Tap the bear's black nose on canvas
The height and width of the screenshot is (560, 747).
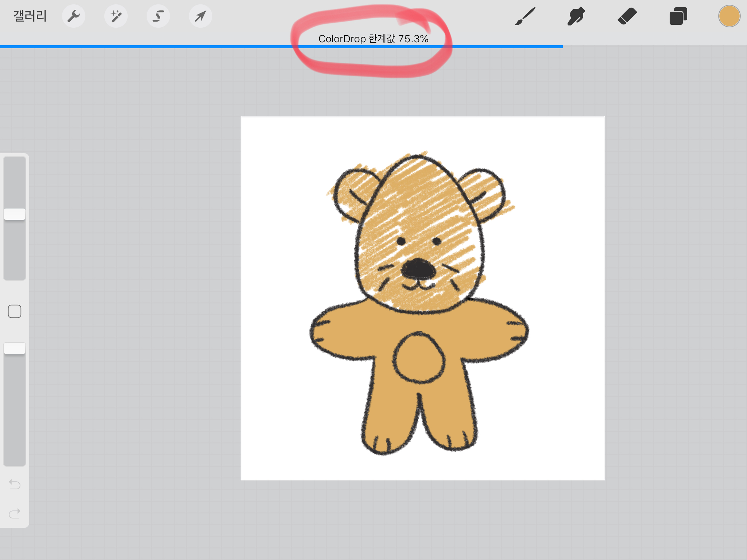point(418,269)
